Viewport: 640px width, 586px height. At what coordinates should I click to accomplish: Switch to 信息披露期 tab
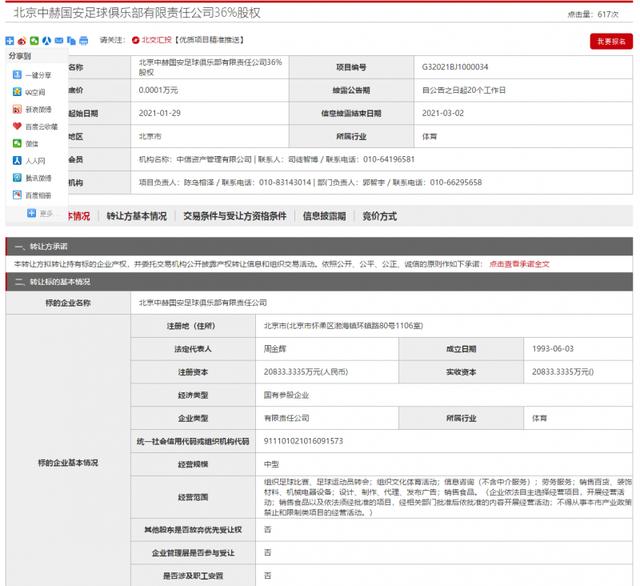(x=324, y=216)
